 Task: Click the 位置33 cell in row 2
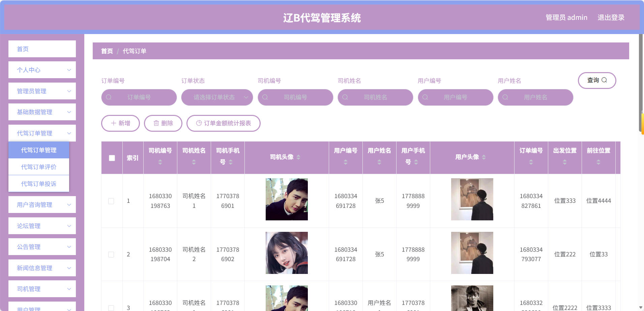[x=598, y=254]
